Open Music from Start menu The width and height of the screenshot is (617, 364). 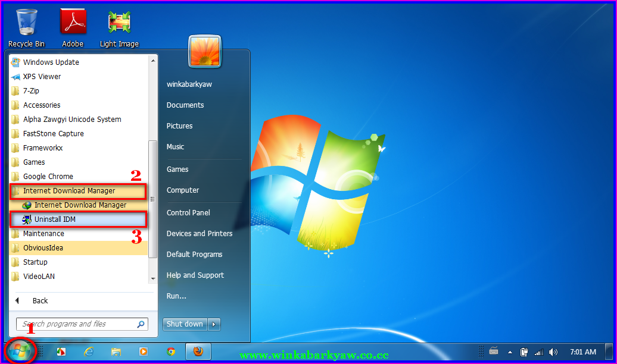coord(175,147)
